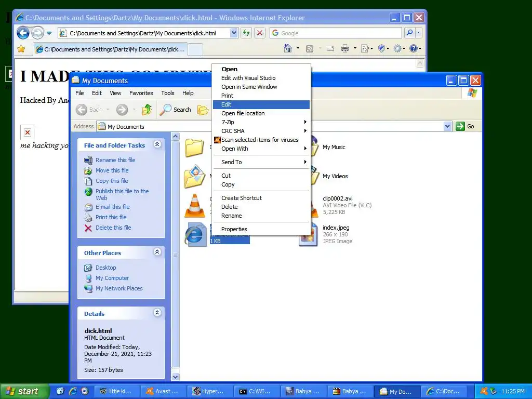Click the Folders icon in My Documents toolbar

click(x=203, y=110)
